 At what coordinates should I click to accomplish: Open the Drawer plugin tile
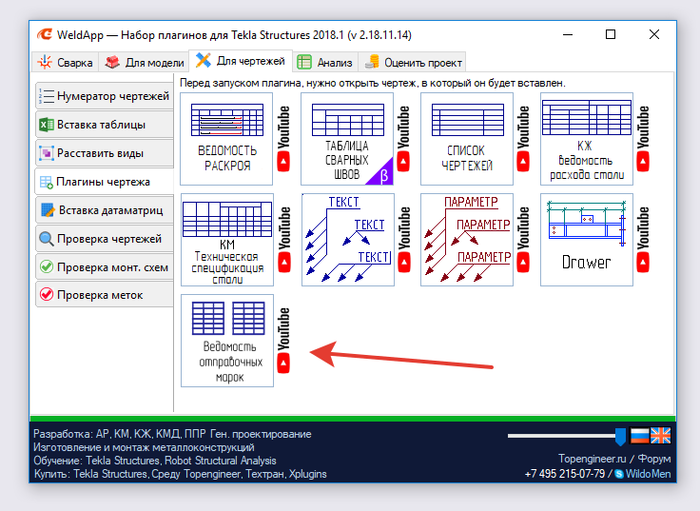point(587,240)
